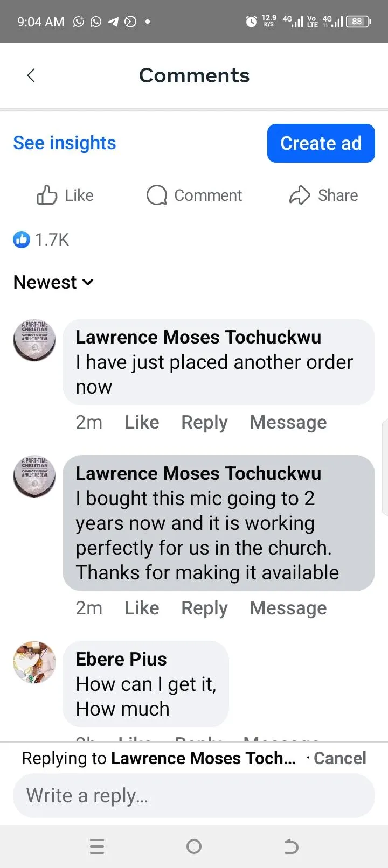Viewport: 388px width, 868px height.
Task: Like the 'bought this mic' comment
Action: pyautogui.click(x=142, y=608)
